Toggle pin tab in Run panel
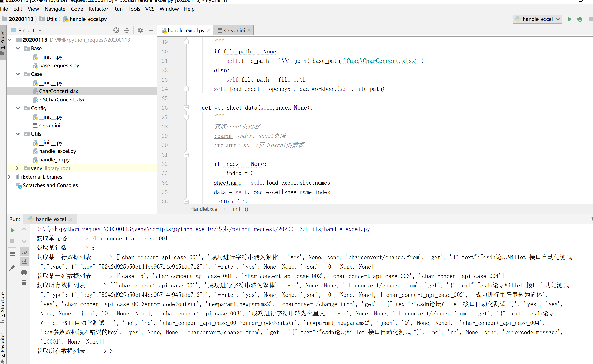Screen dimensions: 593x364 pyautogui.click(x=12, y=267)
